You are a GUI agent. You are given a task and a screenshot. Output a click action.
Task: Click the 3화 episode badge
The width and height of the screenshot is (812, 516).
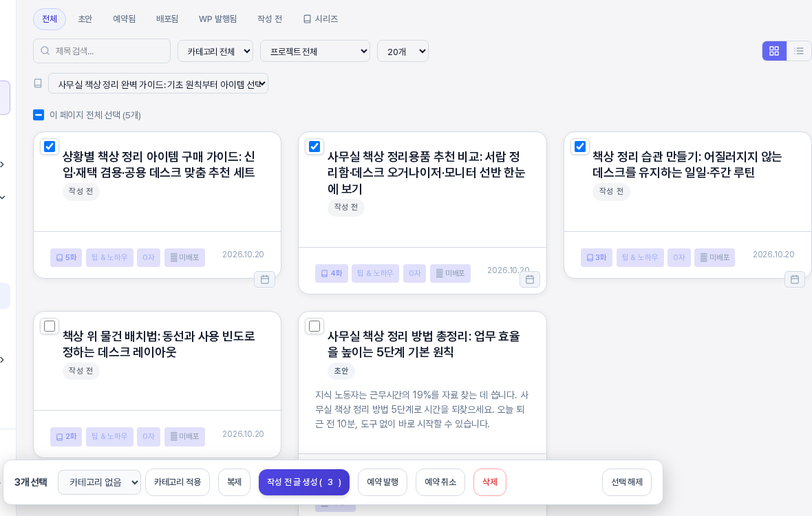(597, 257)
